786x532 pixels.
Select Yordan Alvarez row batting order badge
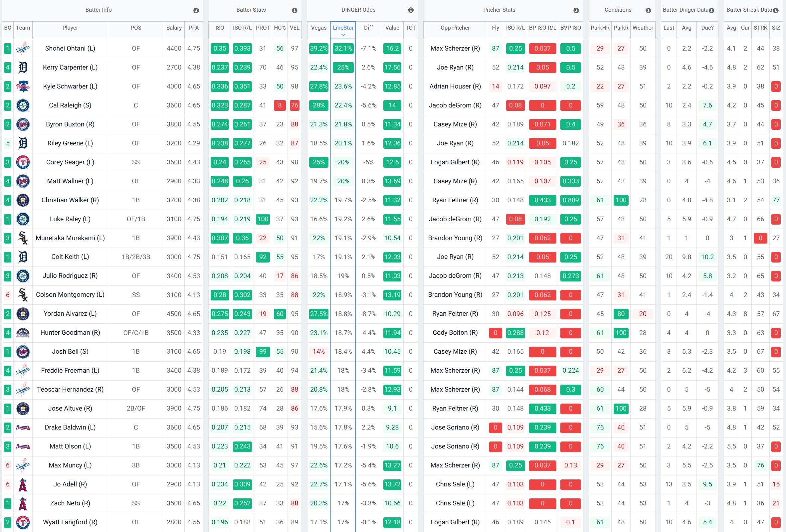pos(7,314)
